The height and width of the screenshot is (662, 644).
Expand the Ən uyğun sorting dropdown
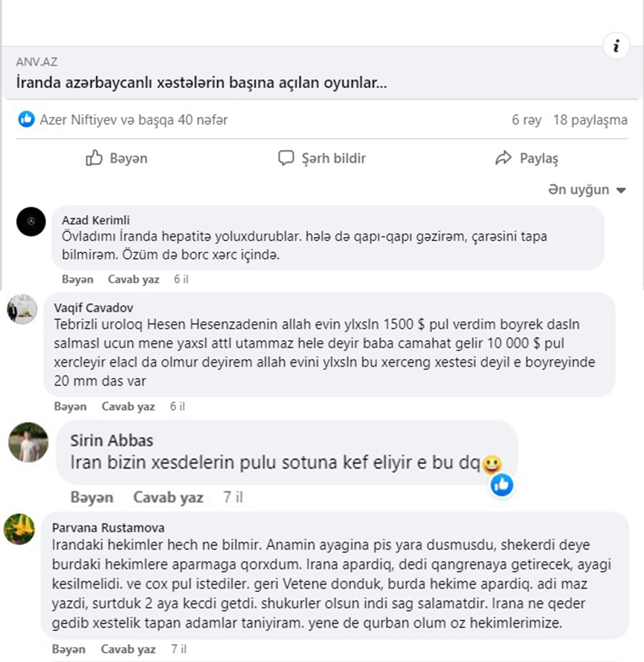(587, 190)
